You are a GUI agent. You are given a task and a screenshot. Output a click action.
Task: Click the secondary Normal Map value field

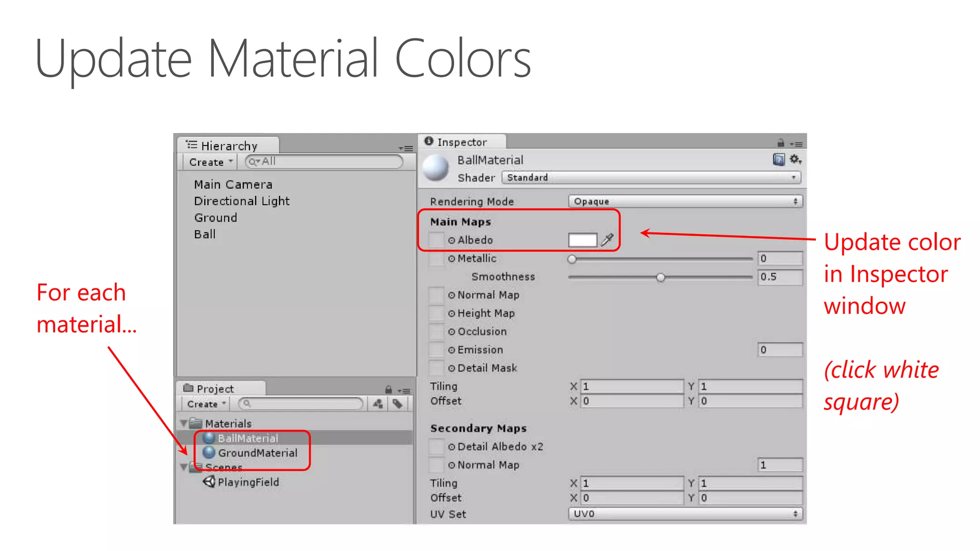[780, 465]
